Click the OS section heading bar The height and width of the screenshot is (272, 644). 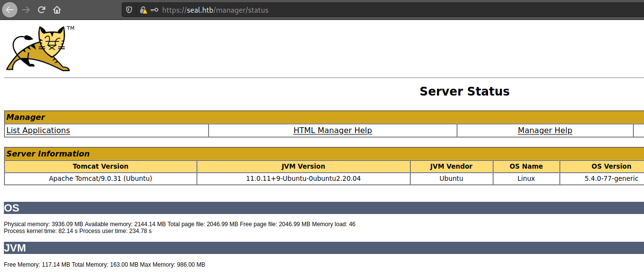pyautogui.click(x=324, y=208)
